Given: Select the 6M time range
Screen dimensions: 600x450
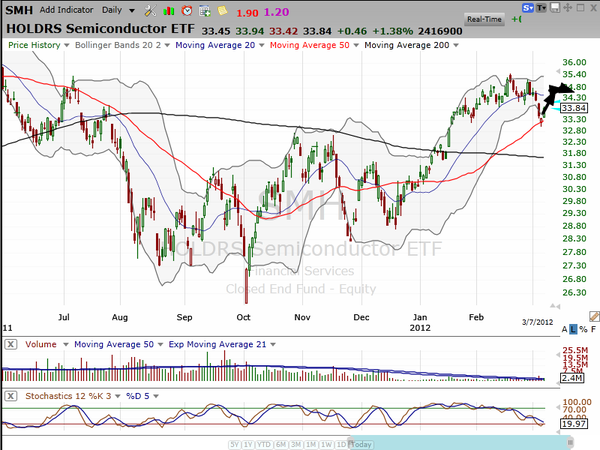Looking at the screenshot, I should tap(281, 445).
